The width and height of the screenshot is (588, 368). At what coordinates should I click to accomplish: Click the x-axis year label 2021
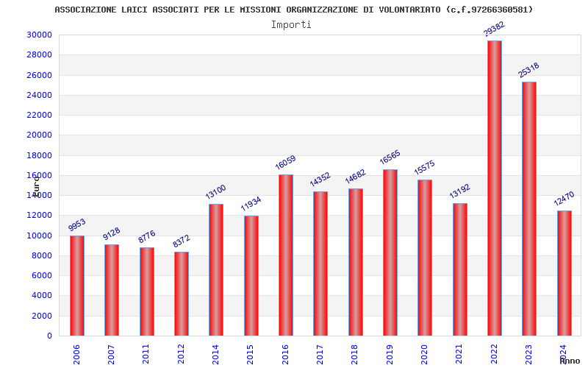click(x=459, y=355)
